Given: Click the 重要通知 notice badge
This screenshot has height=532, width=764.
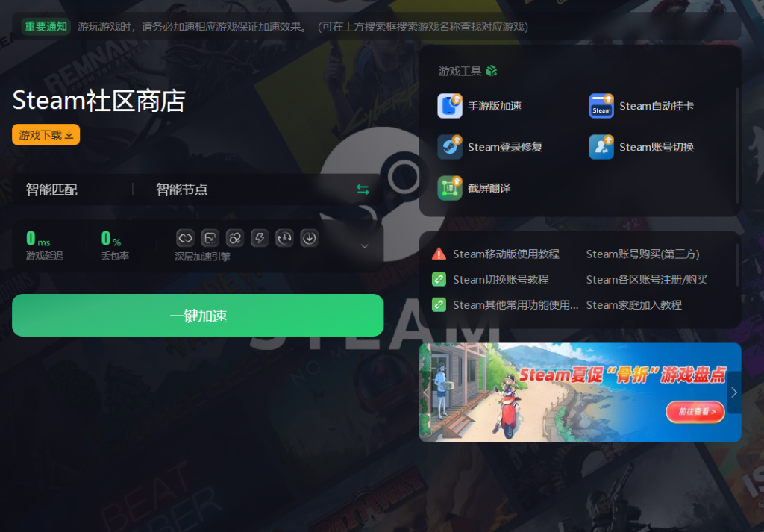Looking at the screenshot, I should 46,26.
